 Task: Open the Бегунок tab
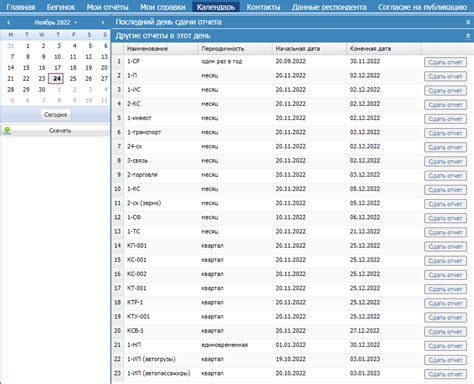(61, 7)
